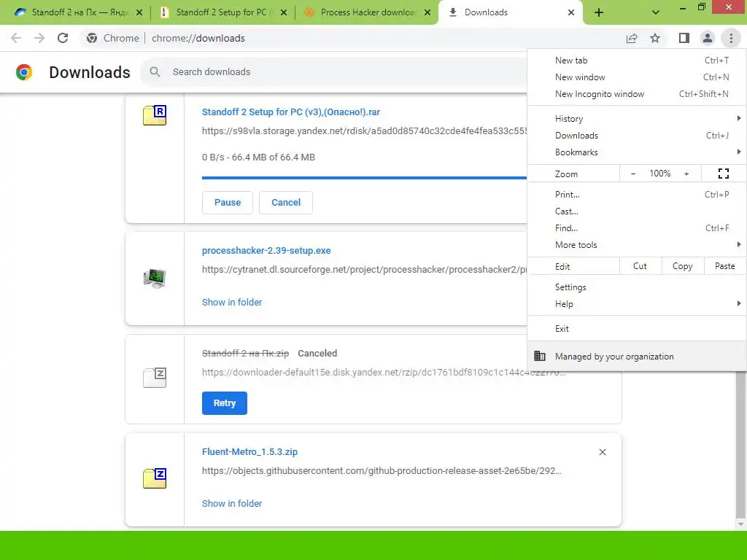This screenshot has width=747, height=560.
Task: Choose Downloads in the Chrome menu
Action: tap(637, 135)
